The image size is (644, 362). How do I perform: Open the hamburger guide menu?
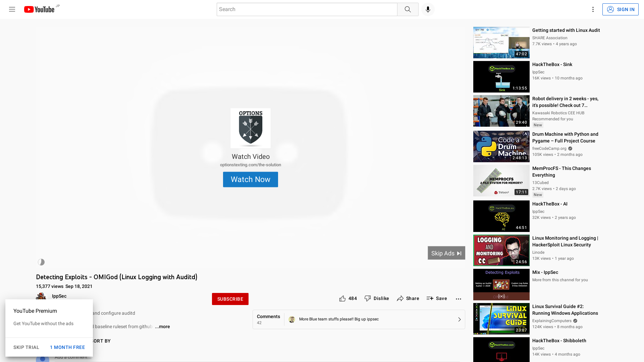12,9
